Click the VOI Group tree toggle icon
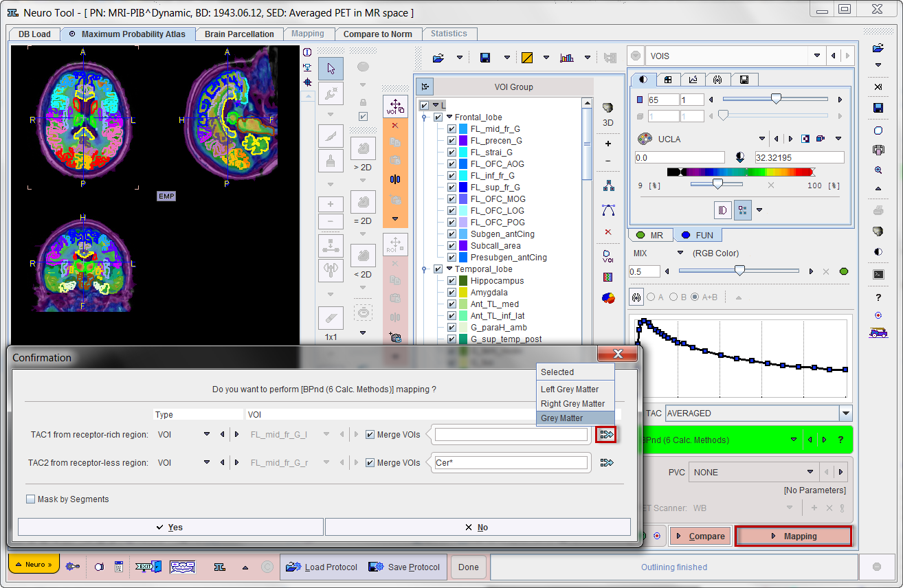 click(425, 87)
